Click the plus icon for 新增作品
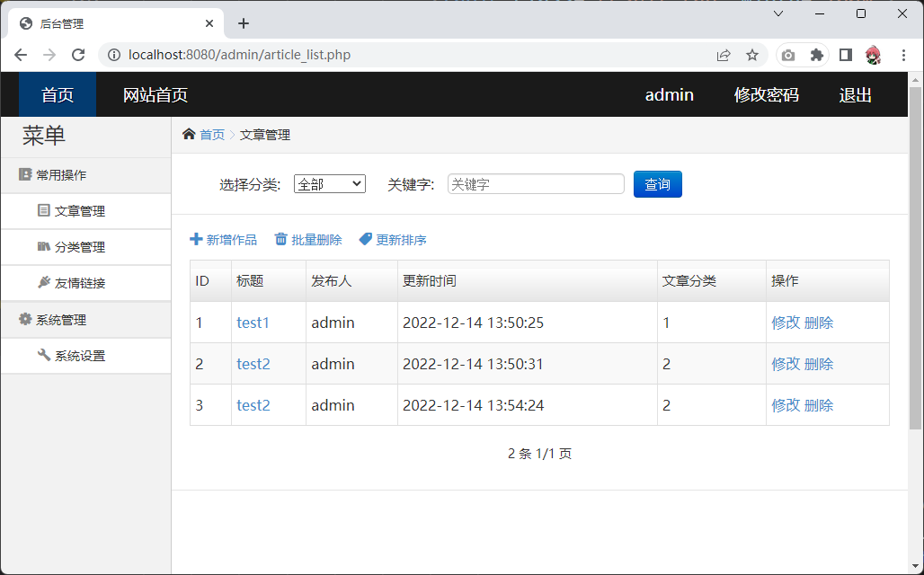Screen dimensions: 924x575 click(x=196, y=240)
